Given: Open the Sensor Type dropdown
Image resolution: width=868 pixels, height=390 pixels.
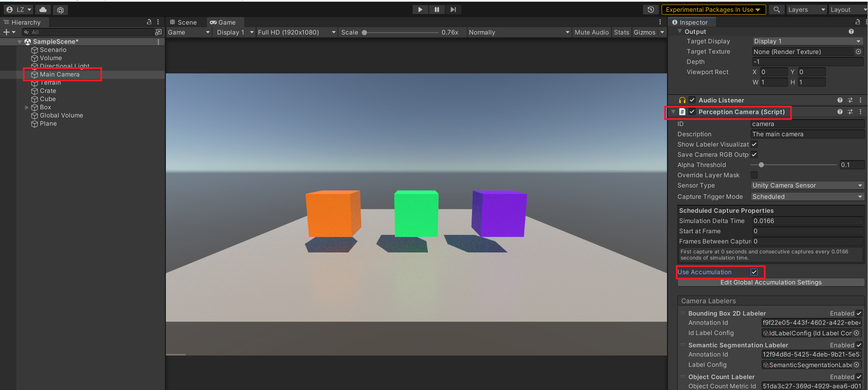Looking at the screenshot, I should 807,185.
